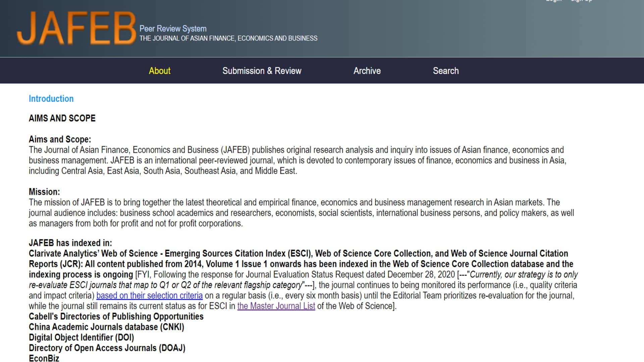Open the Search menu
The width and height of the screenshot is (644, 362).
tap(446, 71)
